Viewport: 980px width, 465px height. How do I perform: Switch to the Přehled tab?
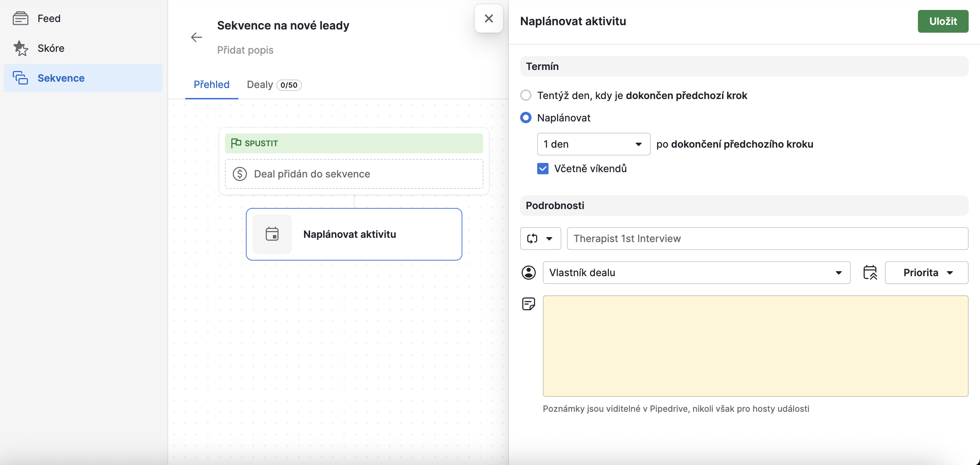tap(211, 84)
